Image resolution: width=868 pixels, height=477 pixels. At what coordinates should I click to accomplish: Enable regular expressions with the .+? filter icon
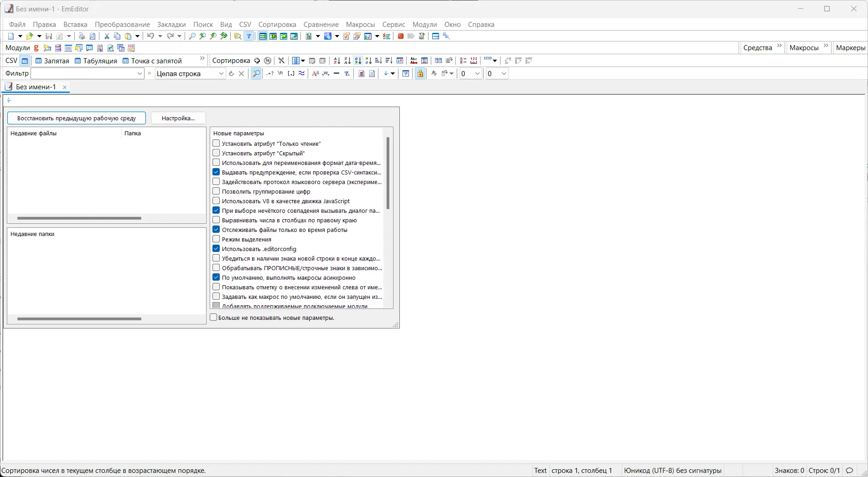[269, 73]
